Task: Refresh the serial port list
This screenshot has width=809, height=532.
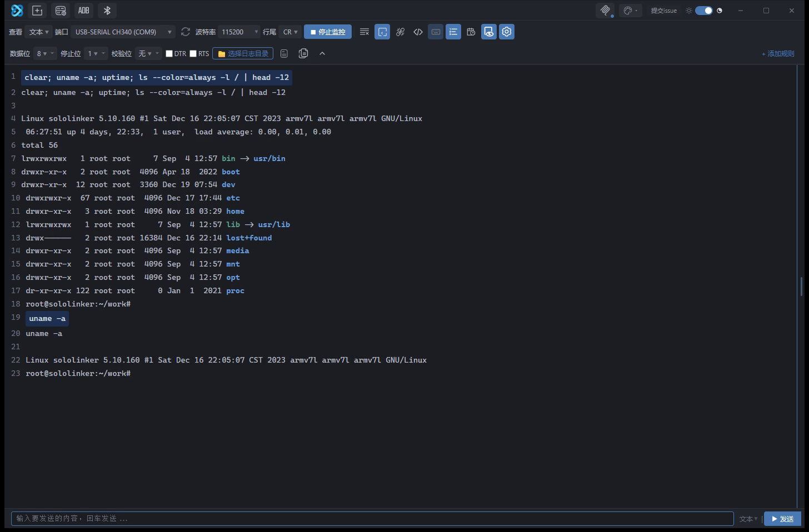Action: pos(186,32)
